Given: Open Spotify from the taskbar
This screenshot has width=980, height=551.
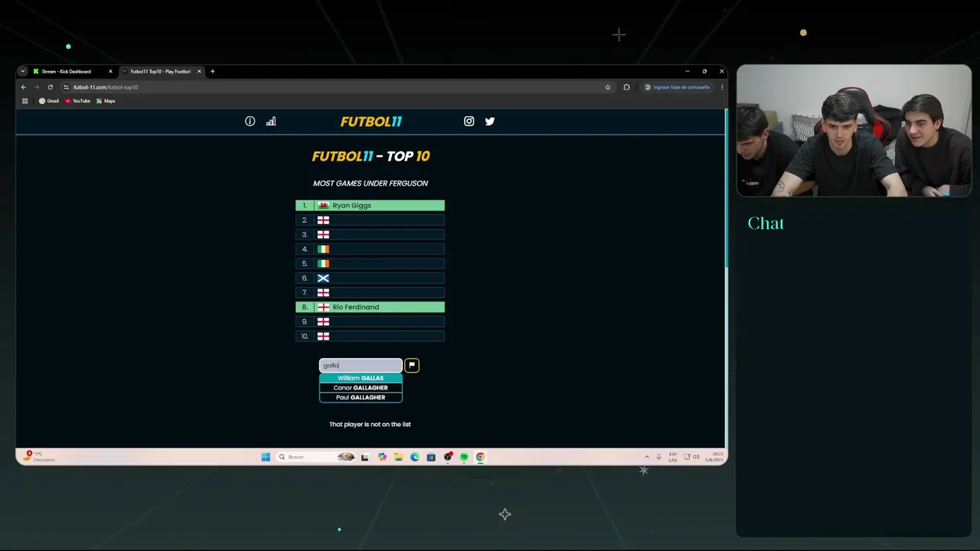Looking at the screenshot, I should [464, 457].
